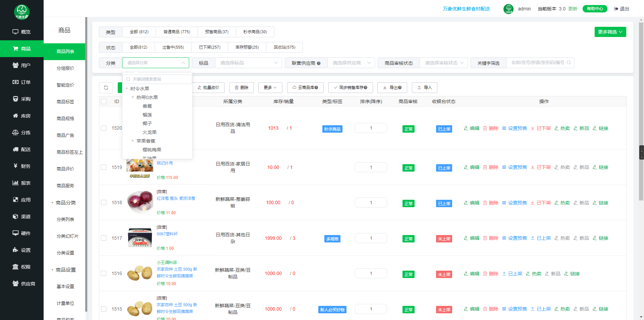Collapse the 时令水果 category tree node

tap(127, 89)
